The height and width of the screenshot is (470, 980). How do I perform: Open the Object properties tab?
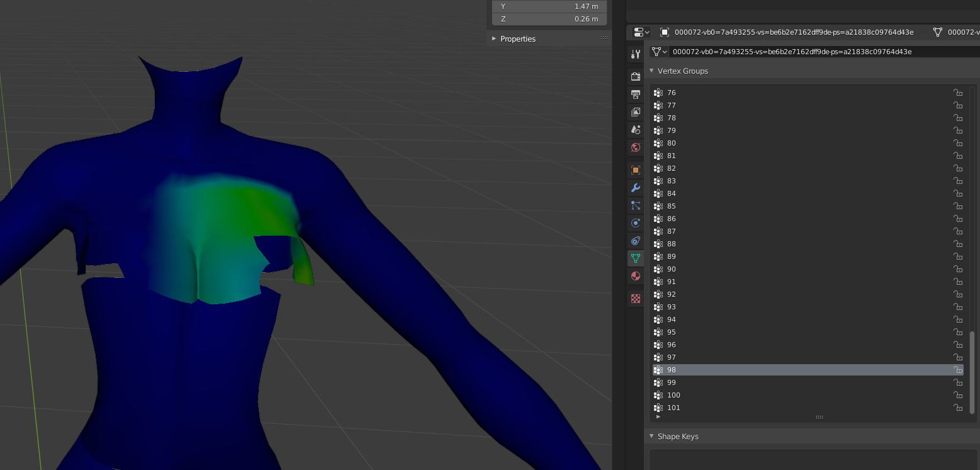click(636, 170)
